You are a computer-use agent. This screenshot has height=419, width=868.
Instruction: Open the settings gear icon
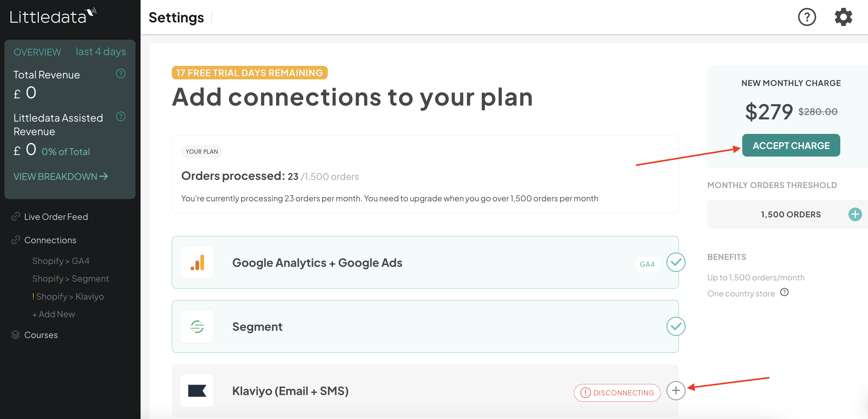pyautogui.click(x=843, y=17)
